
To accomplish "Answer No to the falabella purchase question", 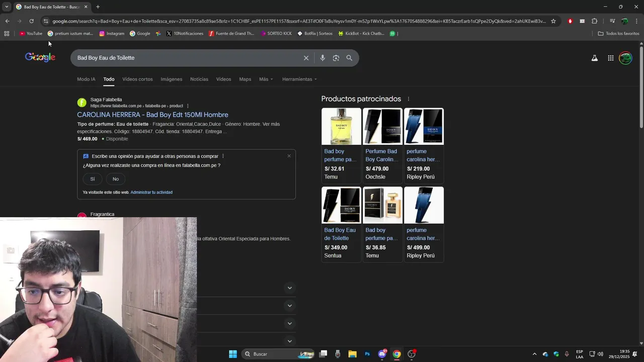I will pos(116,179).
